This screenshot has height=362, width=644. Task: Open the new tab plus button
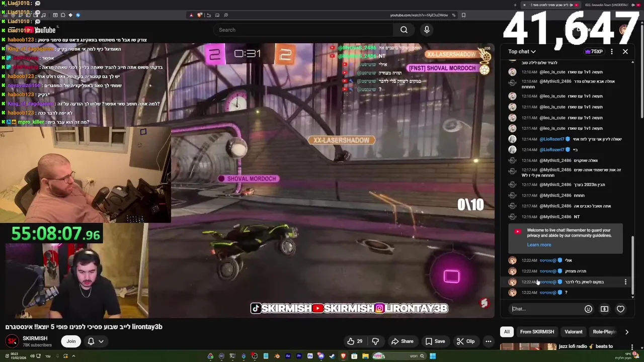[515, 5]
